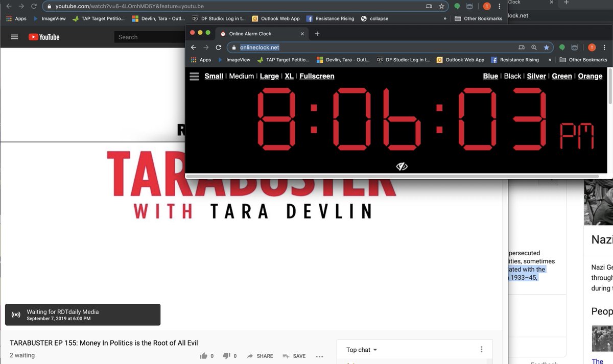Open the clock in Fullscreen

317,76
